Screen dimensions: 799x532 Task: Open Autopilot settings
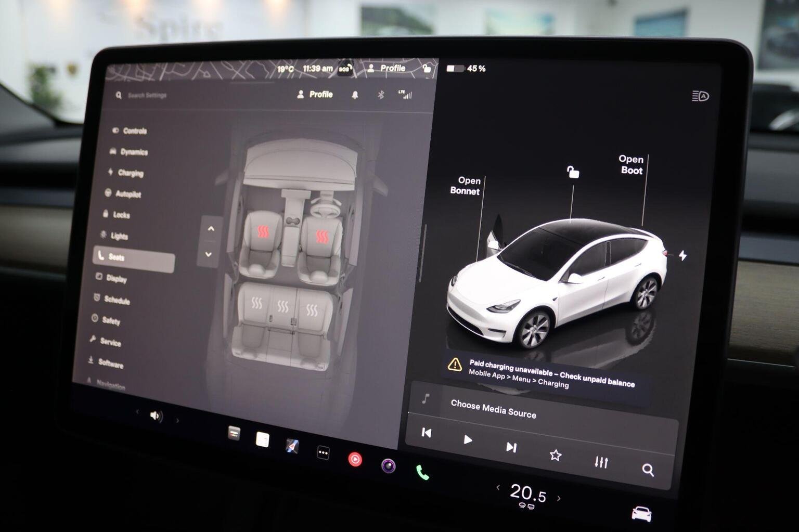[x=123, y=193]
